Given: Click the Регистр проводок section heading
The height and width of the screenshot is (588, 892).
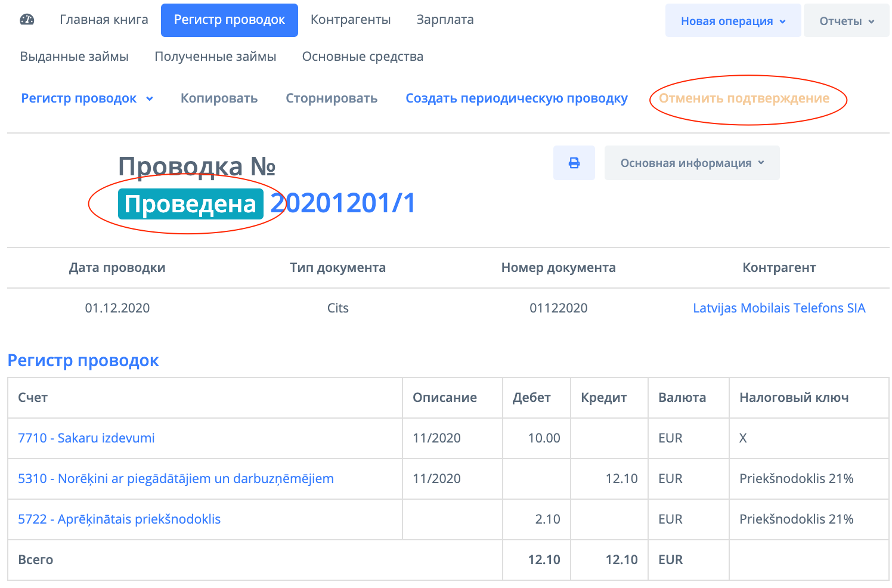Looking at the screenshot, I should tap(83, 361).
